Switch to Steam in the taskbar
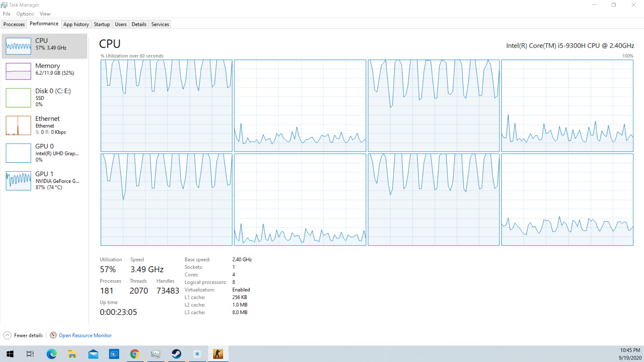Screen dimensions: 644x362 coord(177,354)
